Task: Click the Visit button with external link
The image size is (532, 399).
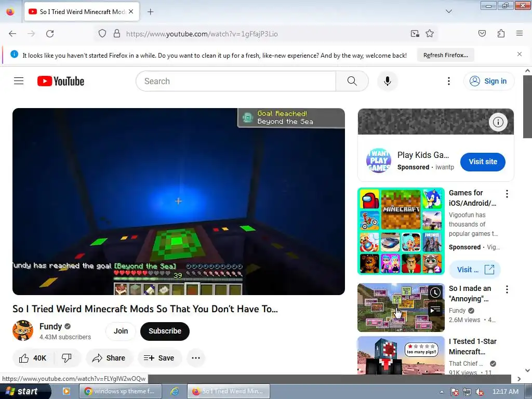Action: click(x=475, y=270)
